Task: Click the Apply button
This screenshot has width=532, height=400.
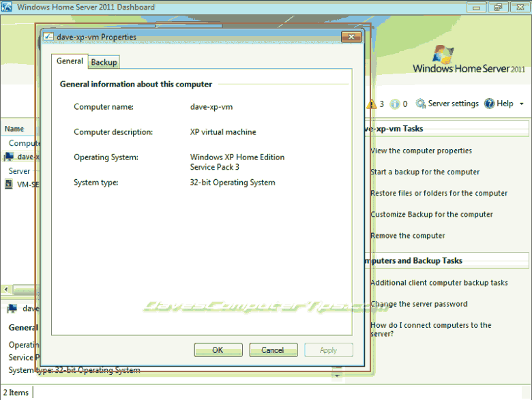Action: pos(329,350)
